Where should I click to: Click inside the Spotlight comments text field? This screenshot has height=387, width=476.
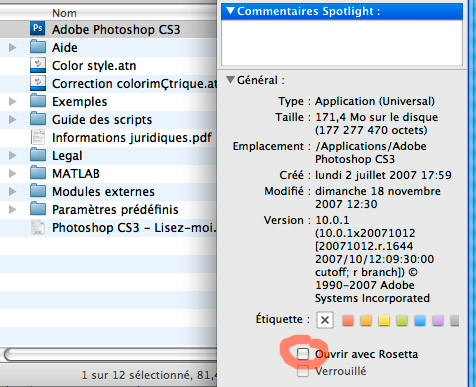tap(342, 42)
